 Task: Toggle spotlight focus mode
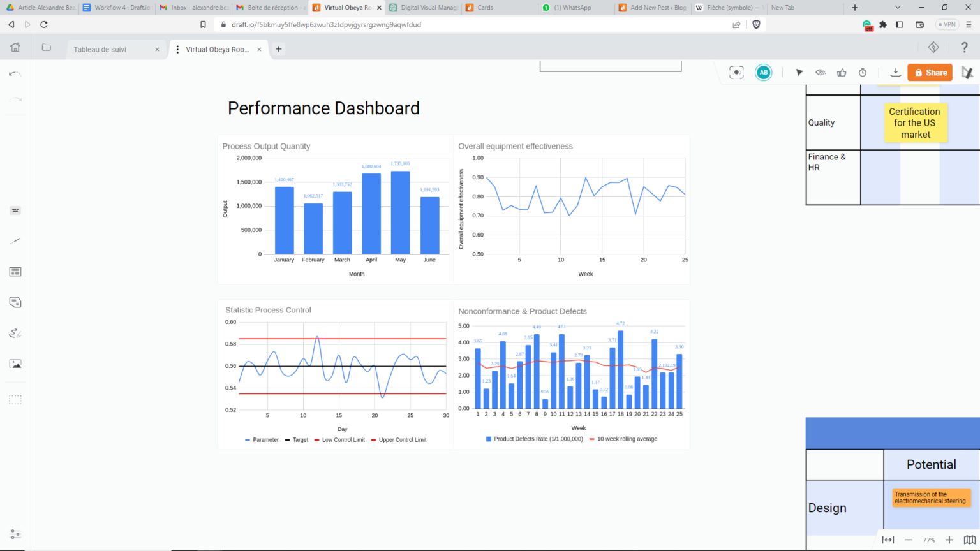[736, 72]
